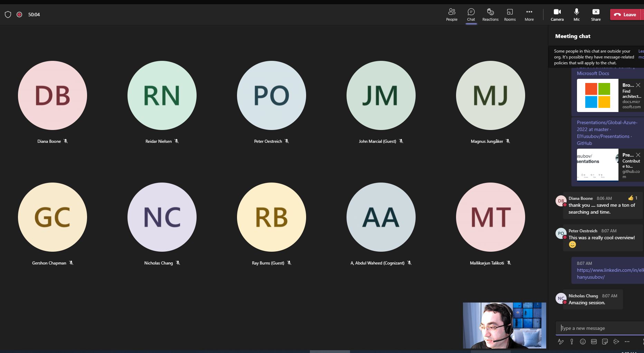The height and width of the screenshot is (353, 644).
Task: Open more compose options
Action: click(x=627, y=342)
